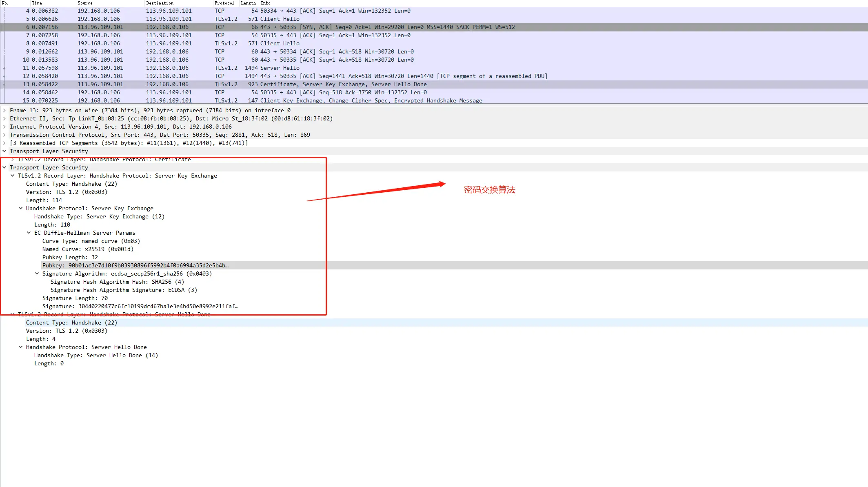Expand Internet Protocol Version 4 row
The width and height of the screenshot is (868, 487).
4,127
